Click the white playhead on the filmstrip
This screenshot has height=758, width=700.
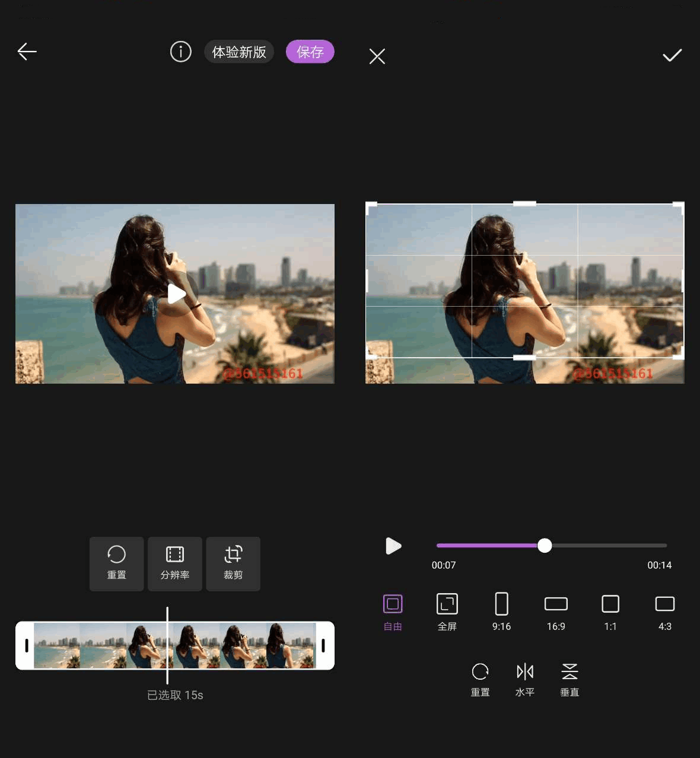point(167,645)
